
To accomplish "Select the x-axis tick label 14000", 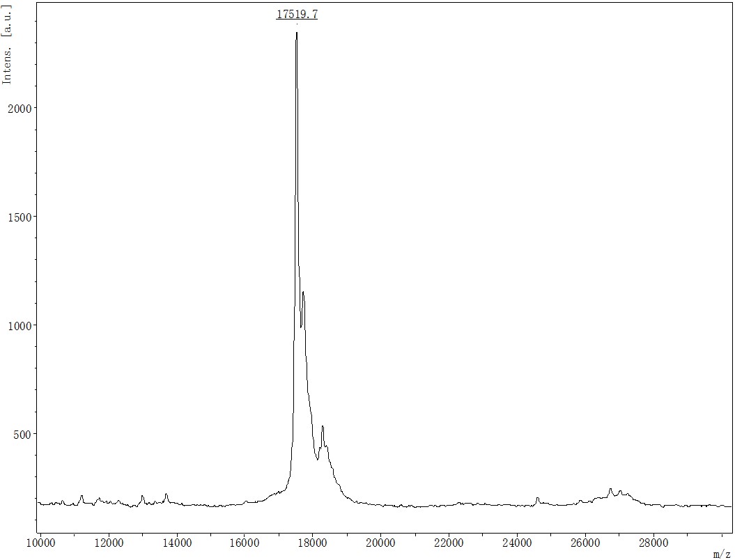I will [x=177, y=543].
